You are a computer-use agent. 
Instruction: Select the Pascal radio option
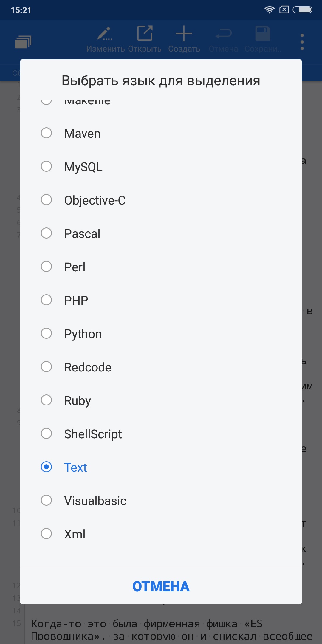(x=47, y=233)
